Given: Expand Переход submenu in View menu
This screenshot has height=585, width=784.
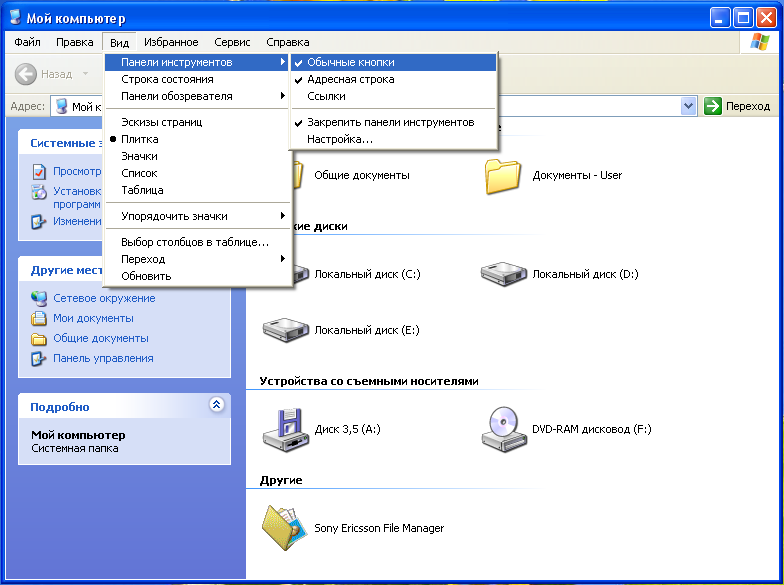Looking at the screenshot, I should 197,260.
